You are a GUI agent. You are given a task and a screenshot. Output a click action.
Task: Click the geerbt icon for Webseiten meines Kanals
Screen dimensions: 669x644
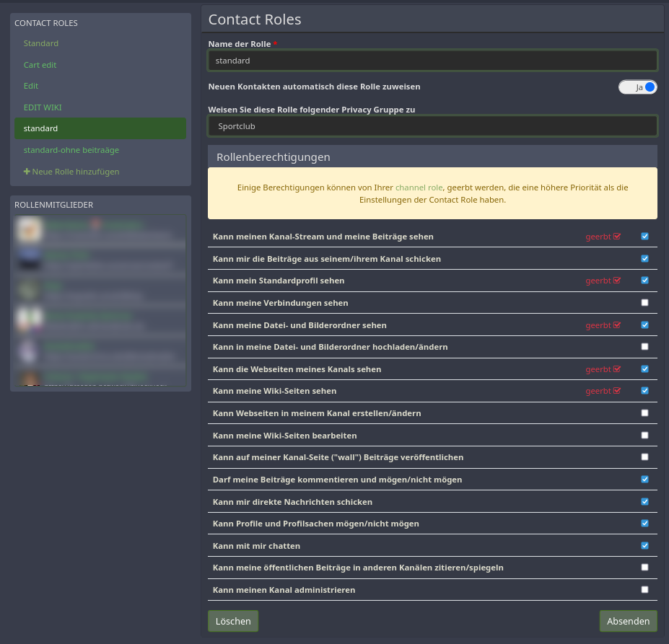click(x=617, y=369)
